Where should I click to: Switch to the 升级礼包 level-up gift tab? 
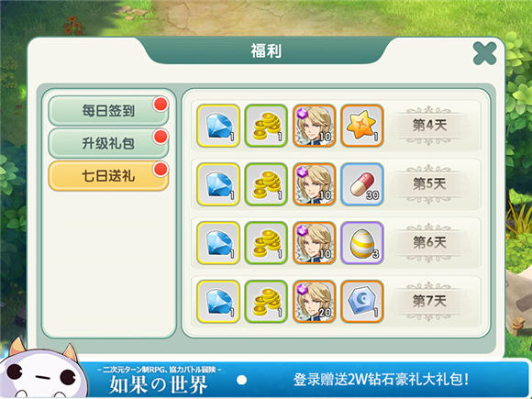(108, 143)
